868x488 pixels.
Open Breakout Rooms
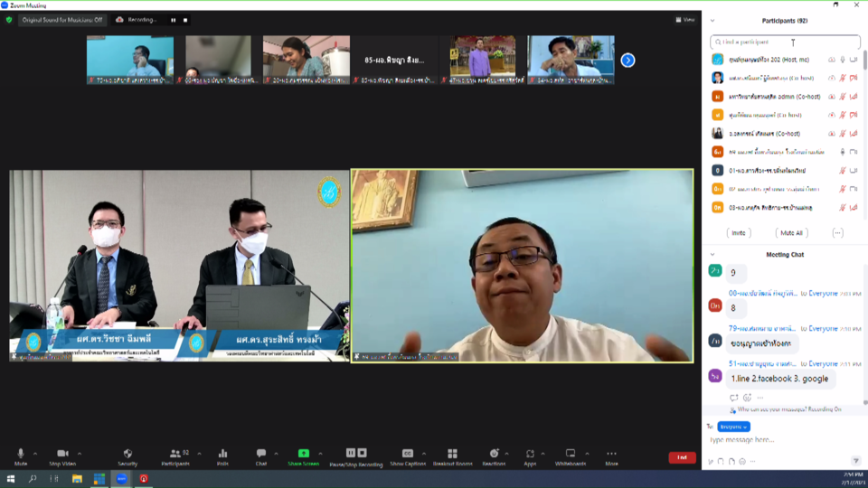pyautogui.click(x=452, y=457)
